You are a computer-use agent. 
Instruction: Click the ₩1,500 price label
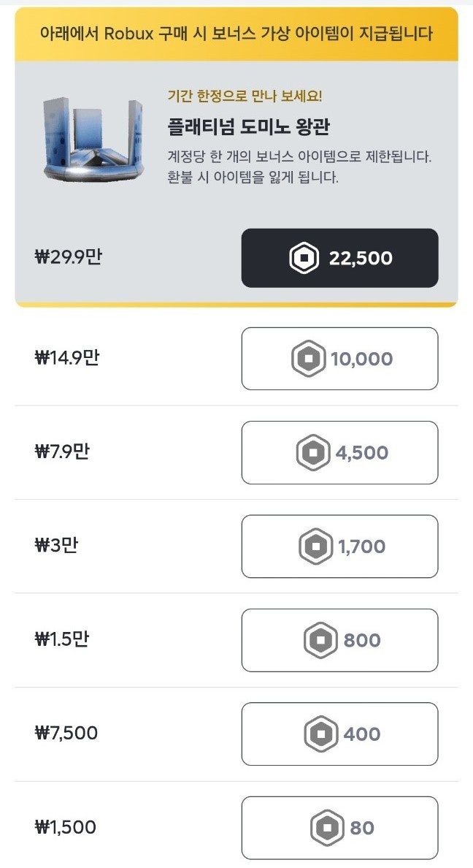point(65,828)
